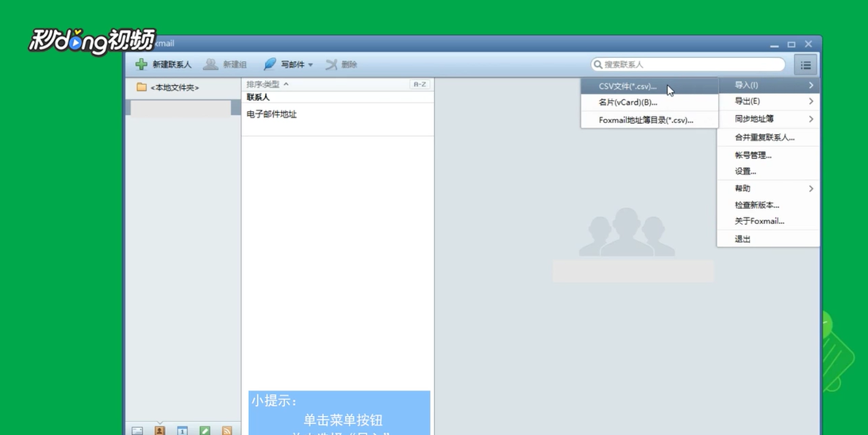Focus the 搜索联系人 search field
This screenshot has height=435, width=868.
tap(688, 64)
